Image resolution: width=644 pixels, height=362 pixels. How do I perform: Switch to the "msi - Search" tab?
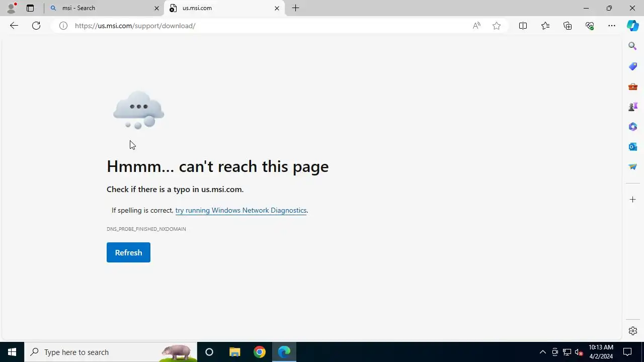[104, 8]
